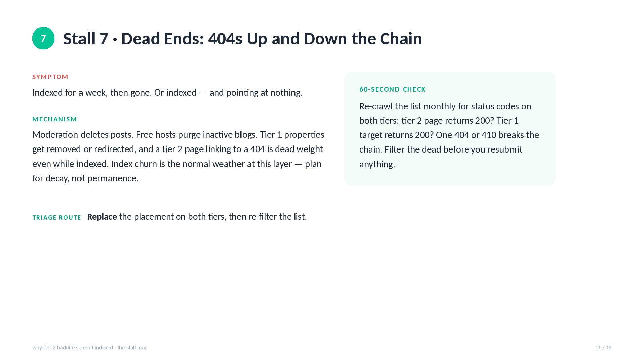Click 'Index churn is the normal weather' text
644x362 pixels.
click(202, 164)
